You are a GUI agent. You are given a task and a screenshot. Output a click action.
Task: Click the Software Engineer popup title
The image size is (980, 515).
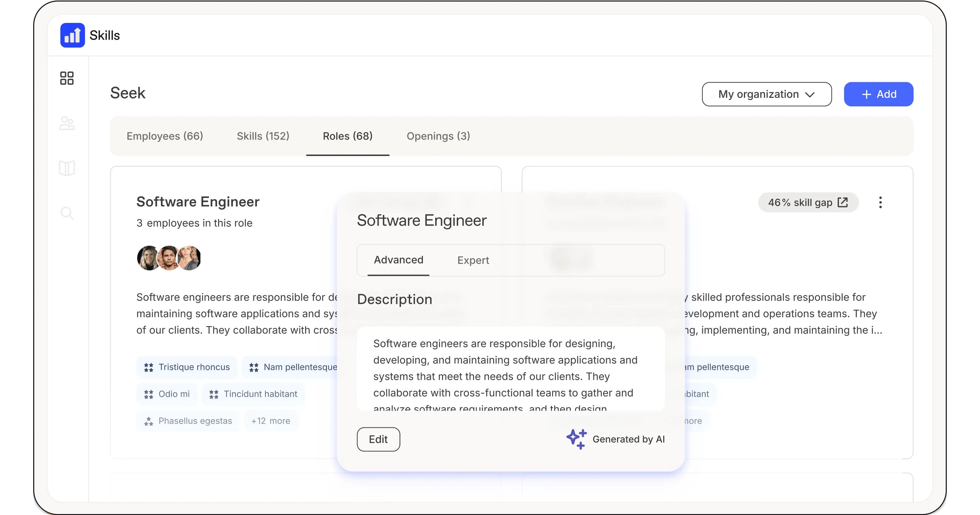tap(422, 220)
